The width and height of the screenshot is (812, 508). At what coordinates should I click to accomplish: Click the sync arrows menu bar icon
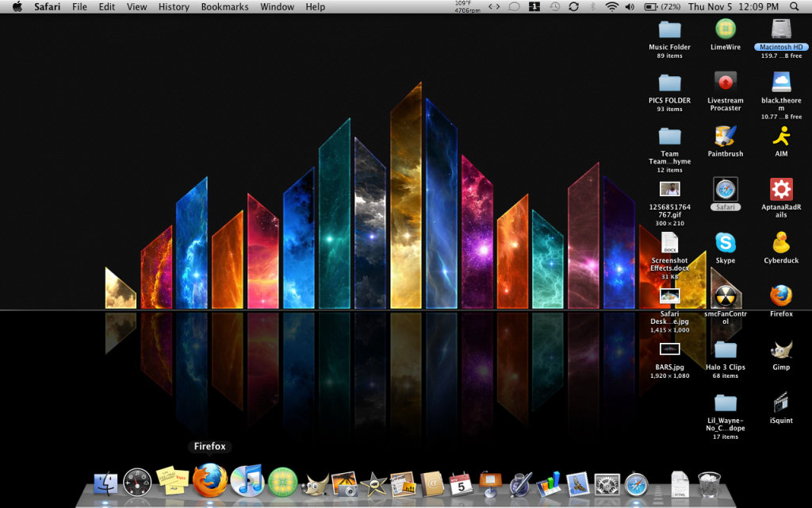[573, 6]
